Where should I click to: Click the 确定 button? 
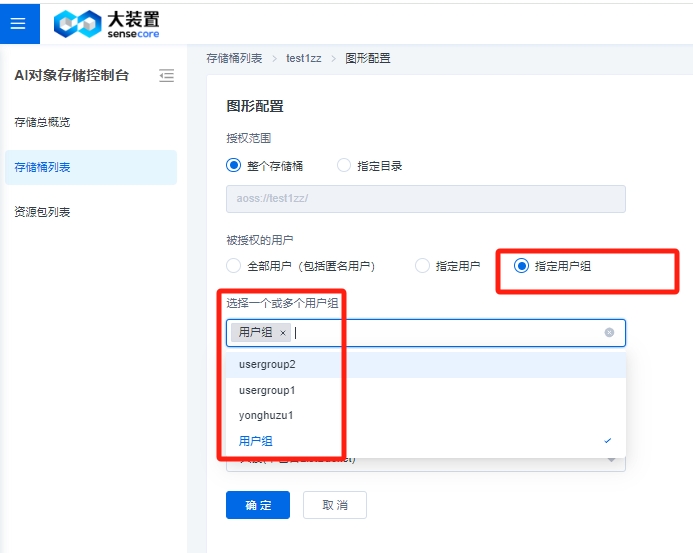[x=258, y=505]
